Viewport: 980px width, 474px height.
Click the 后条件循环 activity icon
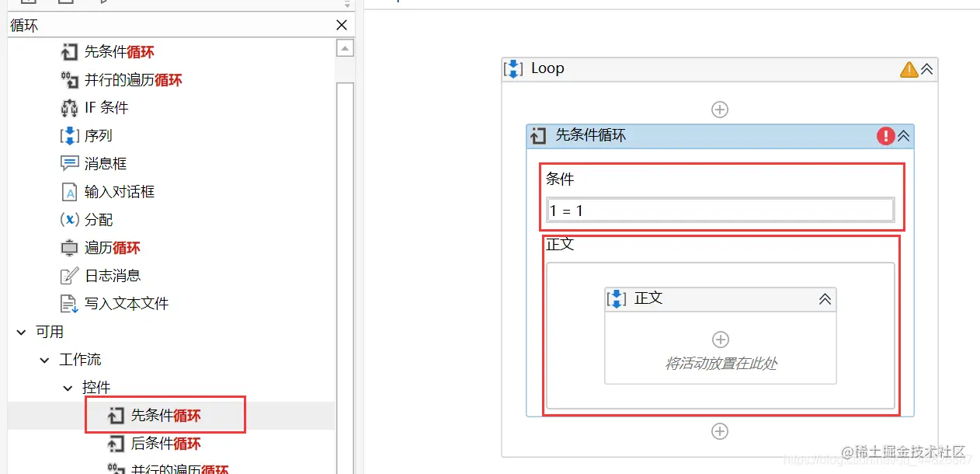[116, 444]
